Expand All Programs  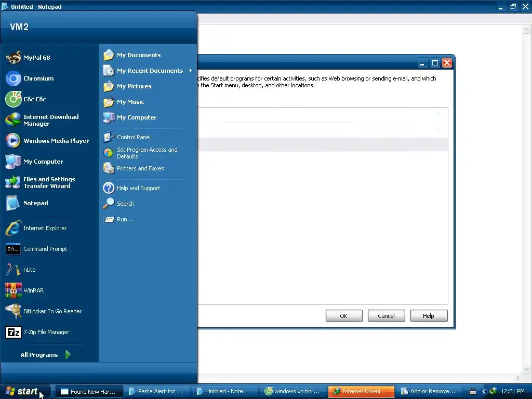click(46, 354)
